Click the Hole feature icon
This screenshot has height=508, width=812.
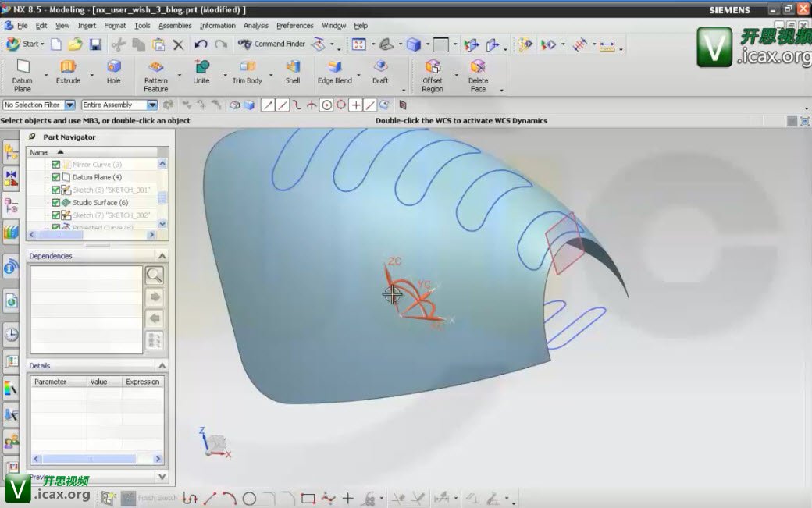pos(114,69)
